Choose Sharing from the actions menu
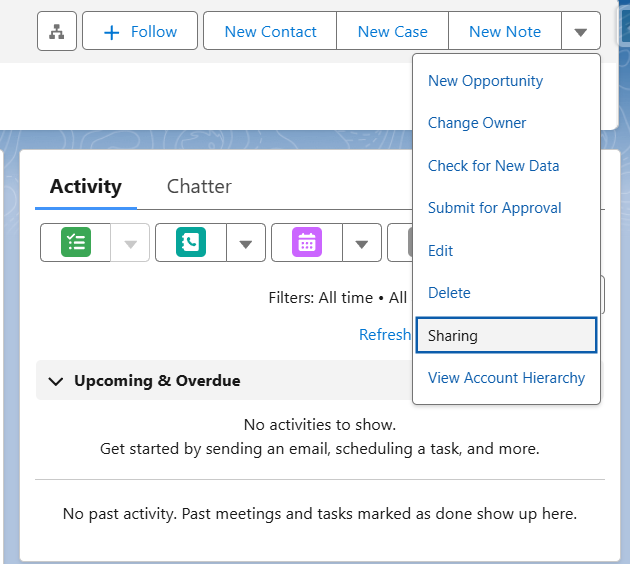The height and width of the screenshot is (564, 630). click(506, 335)
